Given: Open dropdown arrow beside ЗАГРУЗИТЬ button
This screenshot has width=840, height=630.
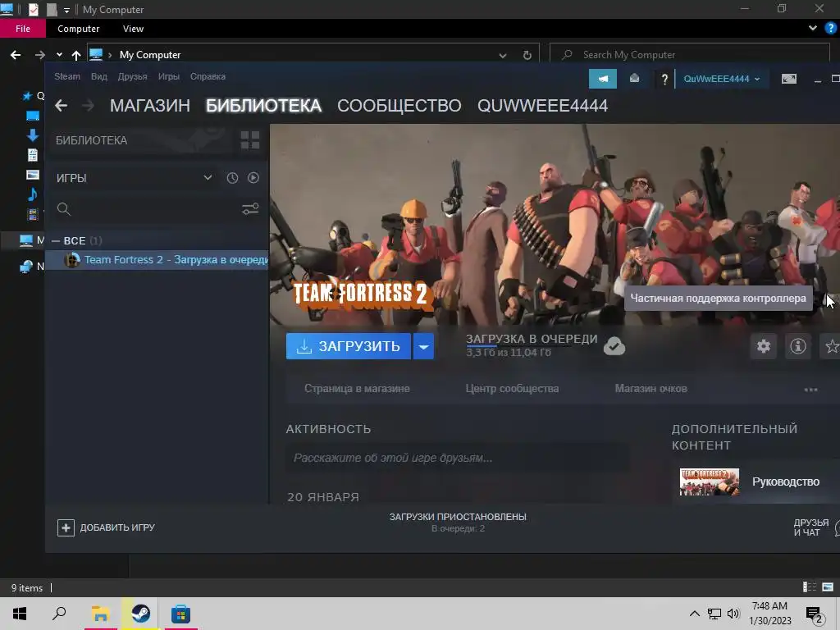Looking at the screenshot, I should click(x=423, y=346).
